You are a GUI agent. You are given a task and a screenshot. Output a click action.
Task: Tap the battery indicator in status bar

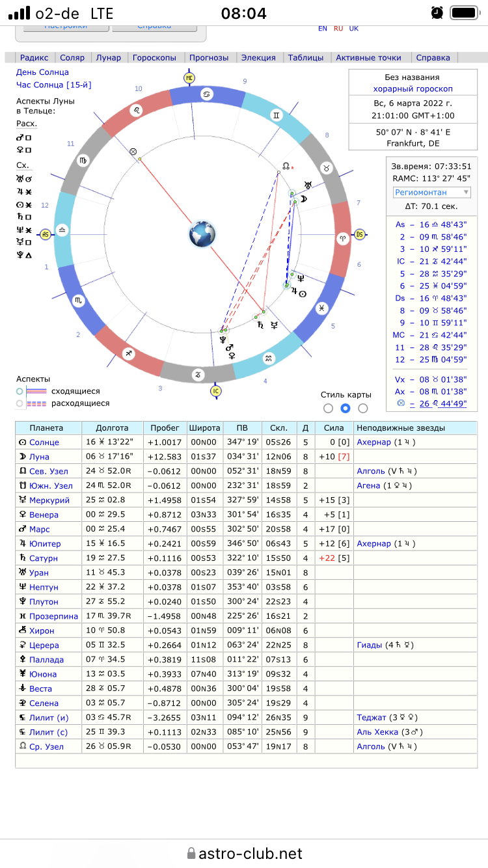pos(464,12)
